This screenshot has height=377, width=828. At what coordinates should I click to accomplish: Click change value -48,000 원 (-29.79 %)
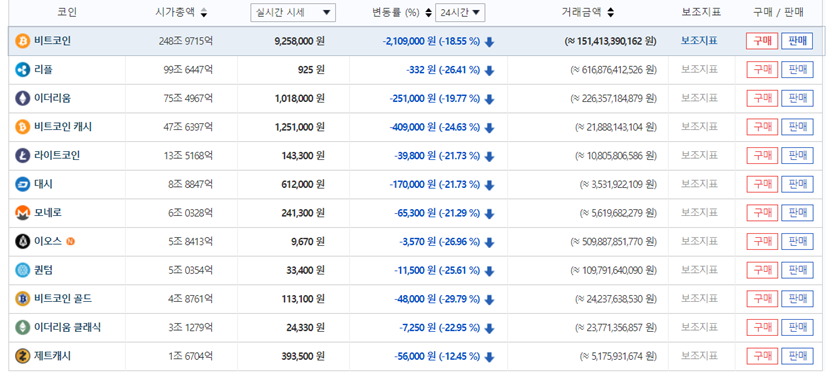click(437, 299)
